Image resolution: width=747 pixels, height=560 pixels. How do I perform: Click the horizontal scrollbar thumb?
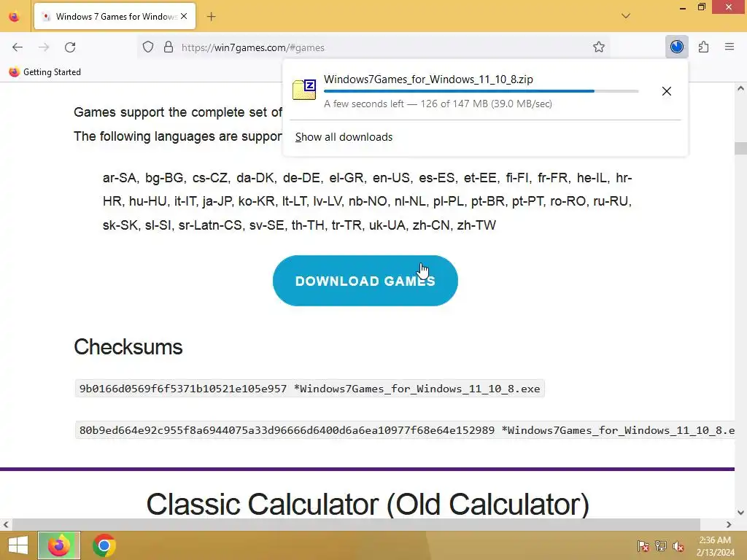point(356,525)
